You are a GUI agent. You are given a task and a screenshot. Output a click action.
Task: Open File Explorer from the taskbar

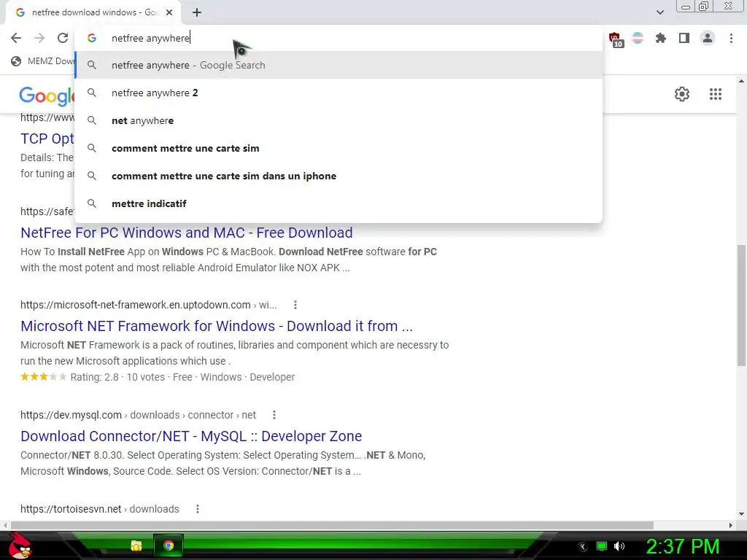coord(136,545)
